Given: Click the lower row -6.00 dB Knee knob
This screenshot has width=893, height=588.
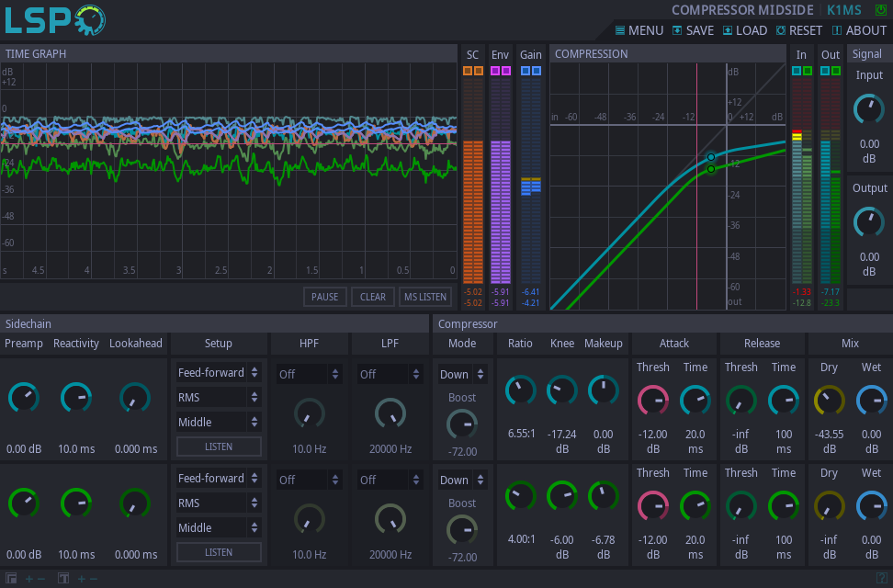Looking at the screenshot, I should 562,496.
